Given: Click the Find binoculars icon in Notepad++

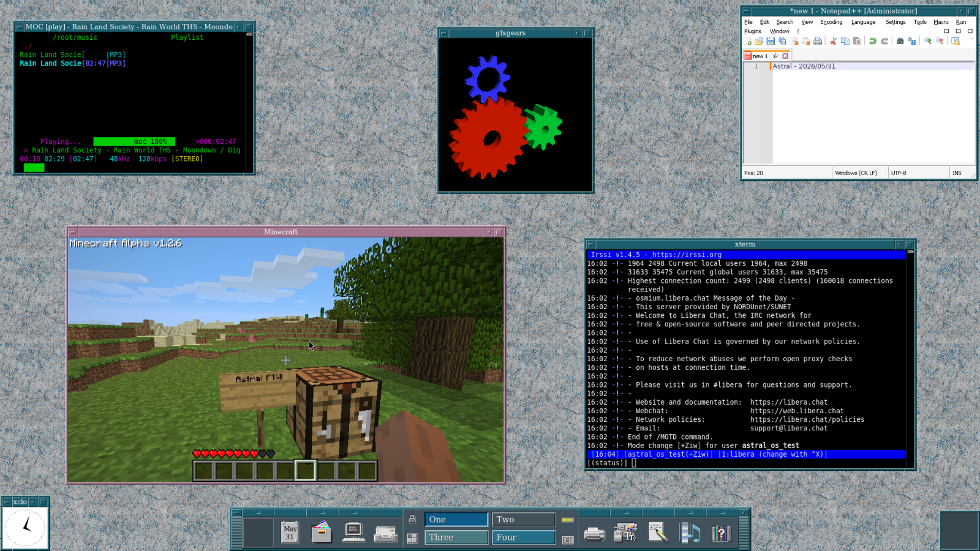Looking at the screenshot, I should pyautogui.click(x=900, y=41).
